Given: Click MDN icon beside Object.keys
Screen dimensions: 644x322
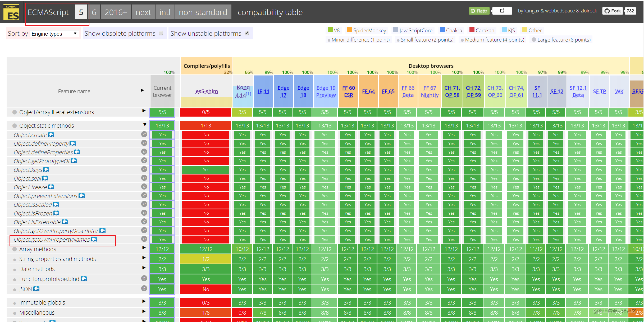Looking at the screenshot, I should click(46, 169).
